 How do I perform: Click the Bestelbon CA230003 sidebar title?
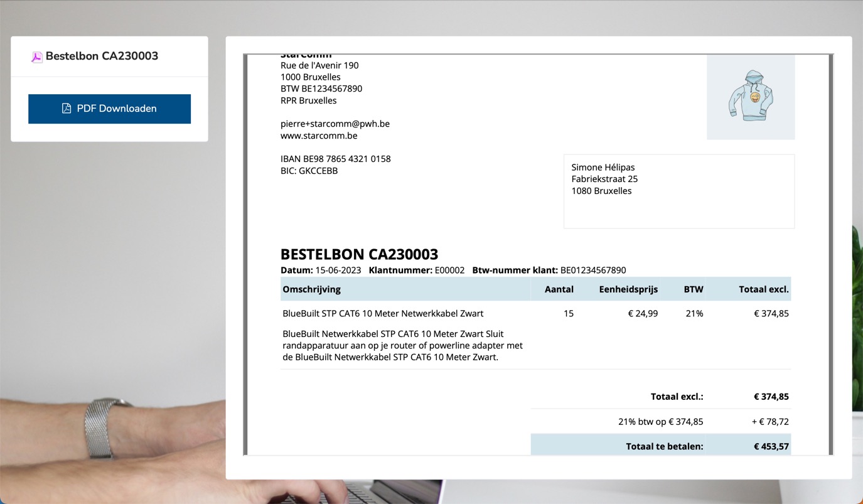tap(102, 56)
